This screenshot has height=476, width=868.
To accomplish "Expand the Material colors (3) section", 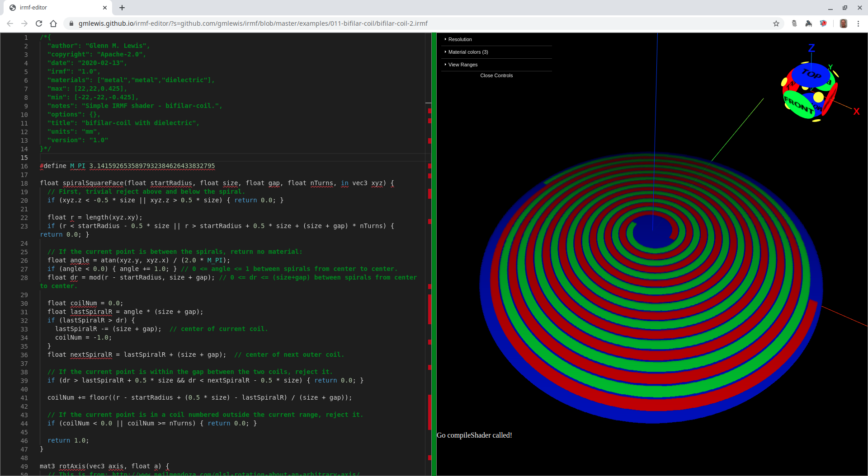I will click(468, 52).
